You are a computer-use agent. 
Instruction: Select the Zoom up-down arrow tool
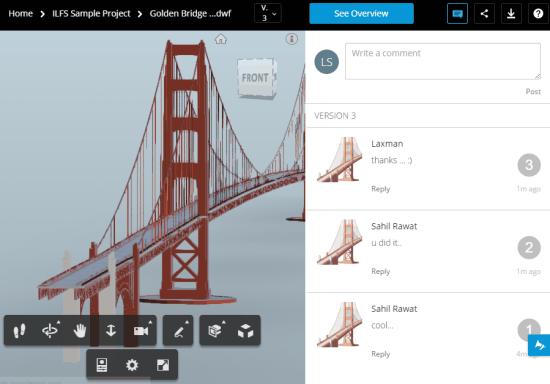[x=111, y=330]
